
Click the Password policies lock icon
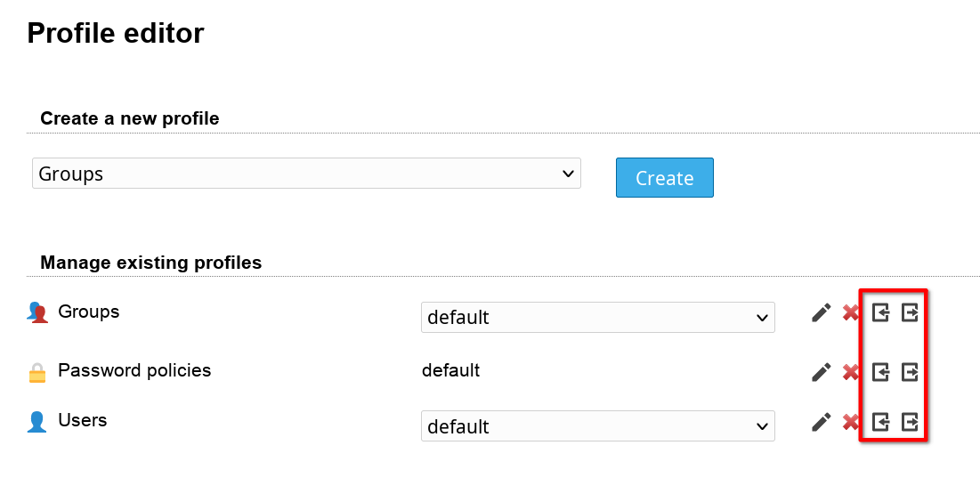coord(36,373)
